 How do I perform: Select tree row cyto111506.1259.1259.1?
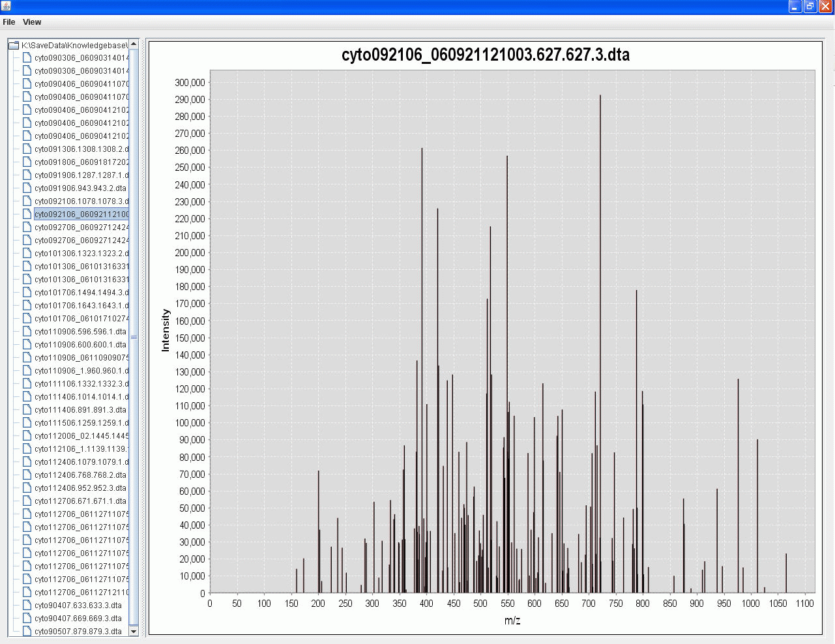pyautogui.click(x=81, y=423)
